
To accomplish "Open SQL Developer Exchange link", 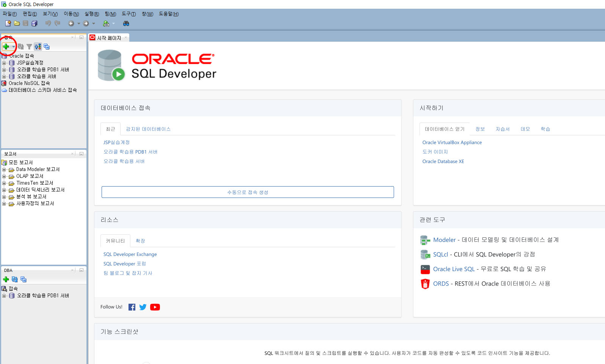I will click(130, 254).
